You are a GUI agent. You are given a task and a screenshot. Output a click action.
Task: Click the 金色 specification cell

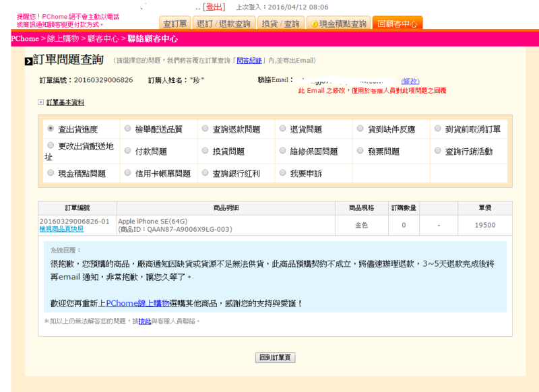(x=362, y=225)
